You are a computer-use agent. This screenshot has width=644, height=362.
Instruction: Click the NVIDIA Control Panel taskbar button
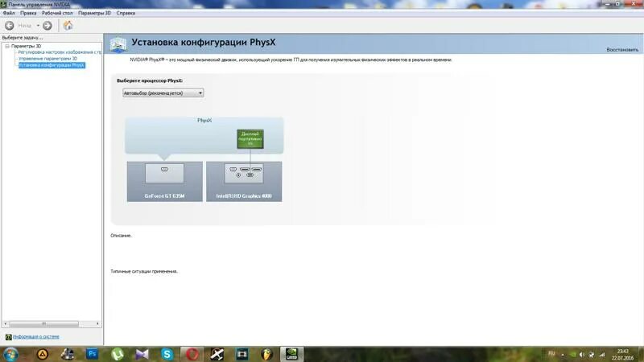point(291,354)
